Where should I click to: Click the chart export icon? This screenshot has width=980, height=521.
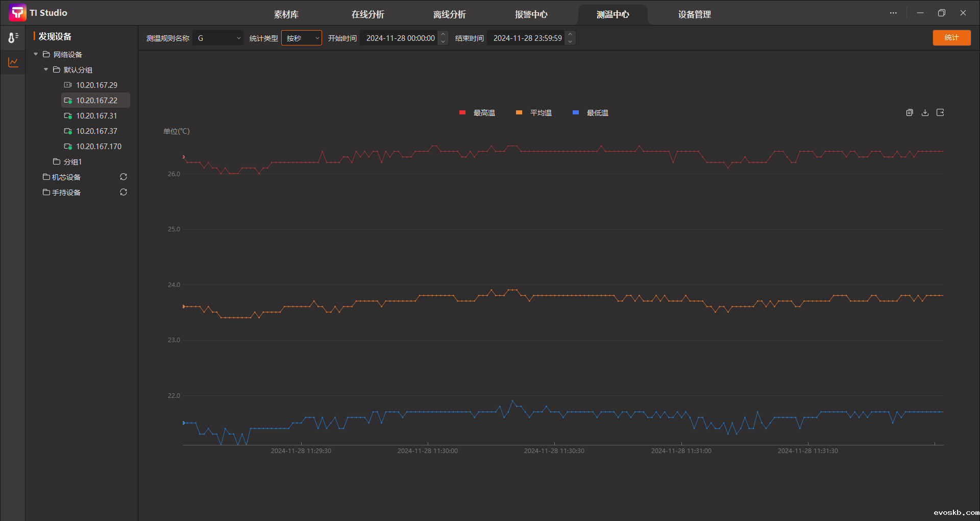[940, 112]
